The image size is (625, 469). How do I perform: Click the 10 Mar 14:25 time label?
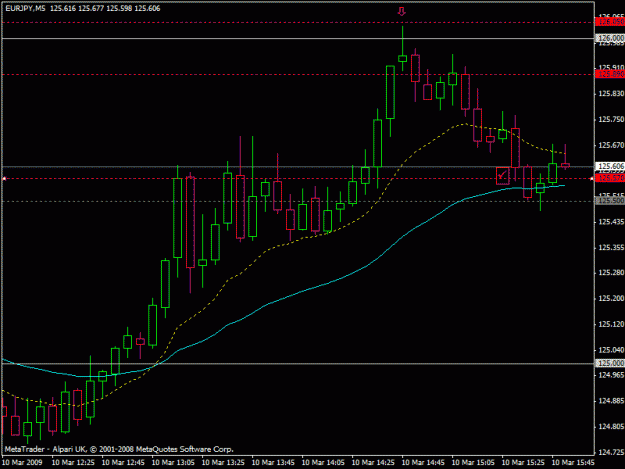[373, 463]
